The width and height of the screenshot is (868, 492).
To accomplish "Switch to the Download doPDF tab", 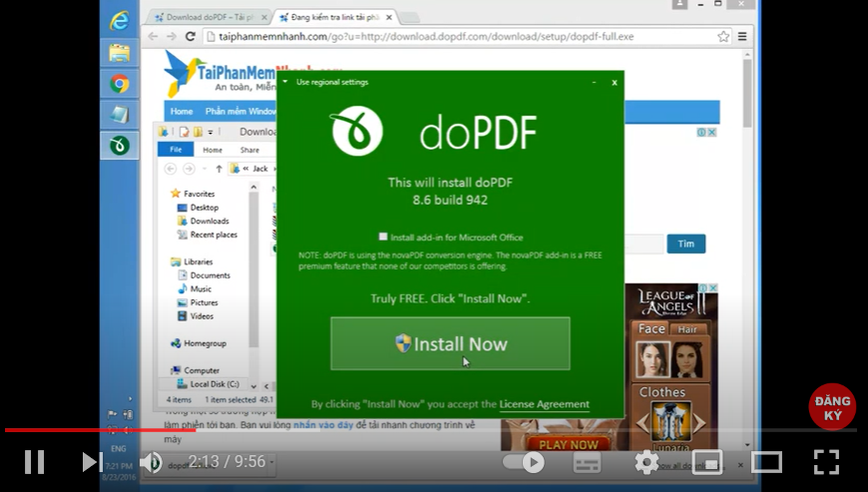I will [210, 17].
